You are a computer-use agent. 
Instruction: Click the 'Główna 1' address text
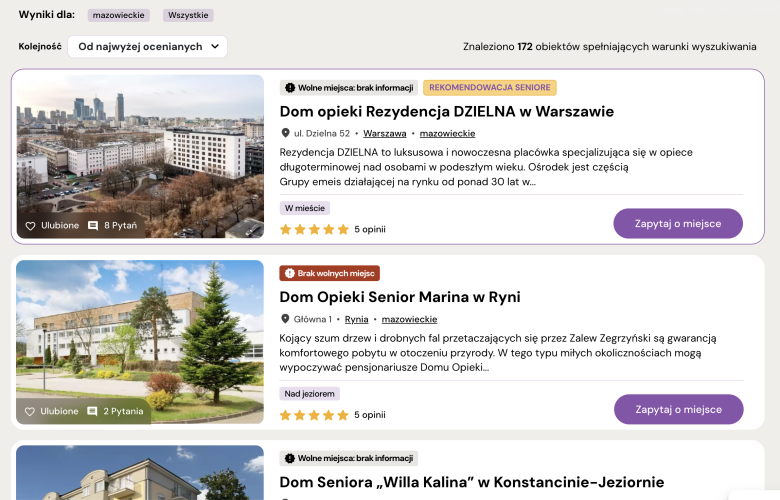tap(312, 319)
